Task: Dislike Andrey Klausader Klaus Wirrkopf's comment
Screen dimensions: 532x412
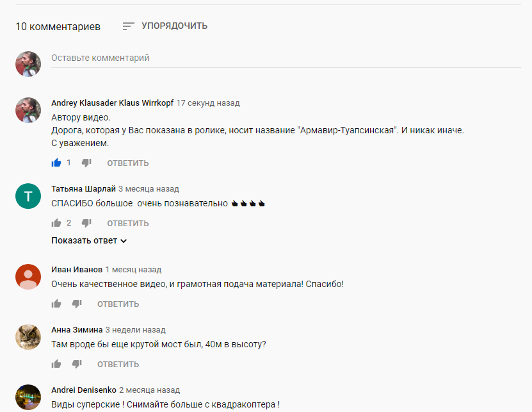Action: pyautogui.click(x=86, y=163)
